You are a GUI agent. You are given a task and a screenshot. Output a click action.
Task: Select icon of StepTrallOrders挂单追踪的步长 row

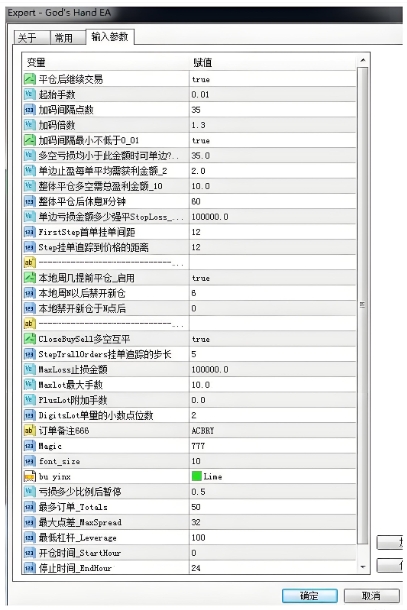coord(30,354)
